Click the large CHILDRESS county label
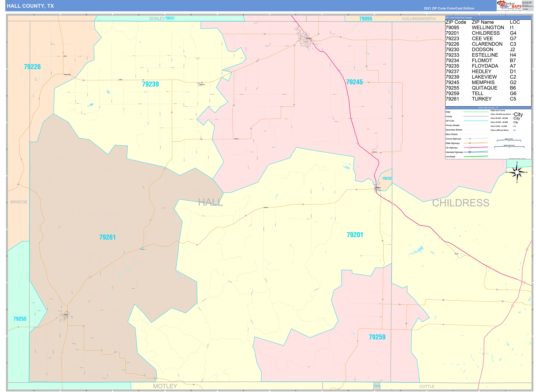 (460, 203)
